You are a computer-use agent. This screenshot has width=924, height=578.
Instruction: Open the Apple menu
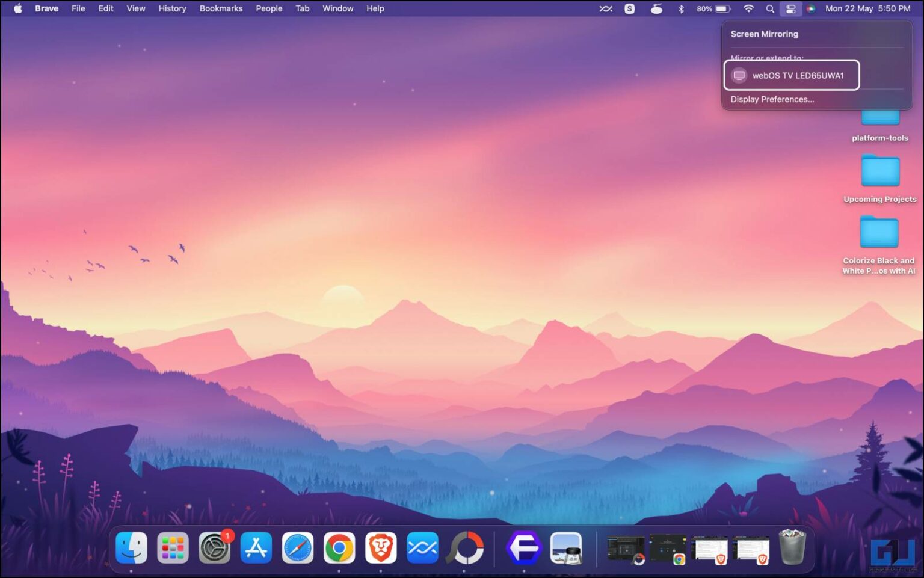click(17, 8)
